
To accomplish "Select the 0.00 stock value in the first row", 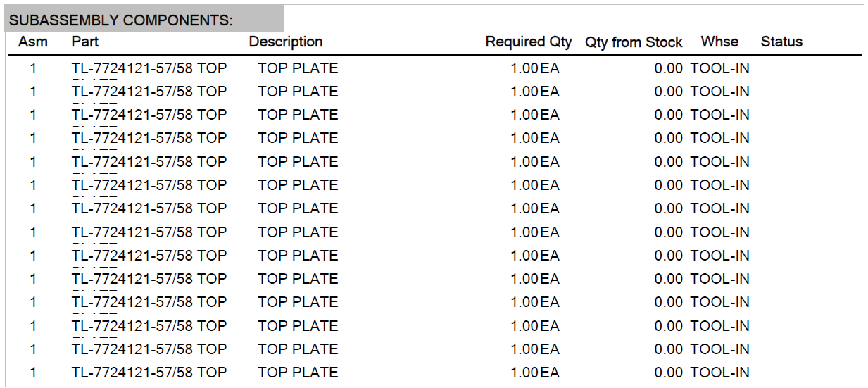I will [669, 68].
